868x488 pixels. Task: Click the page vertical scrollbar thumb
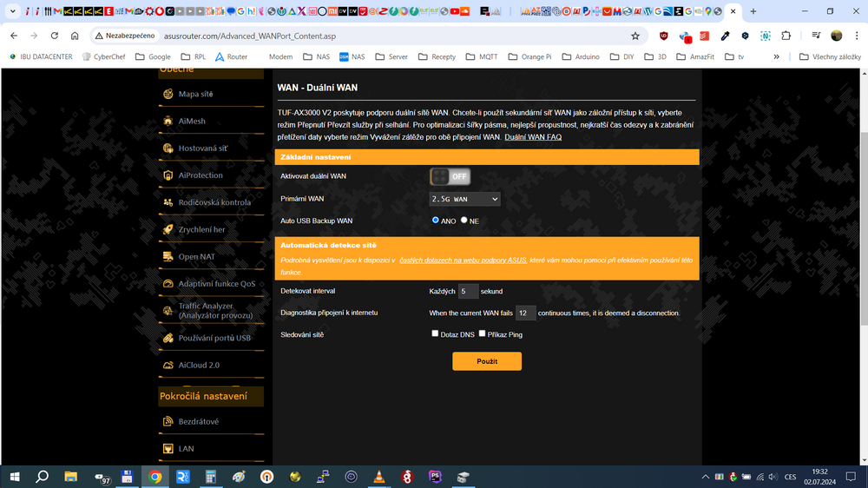(865, 228)
